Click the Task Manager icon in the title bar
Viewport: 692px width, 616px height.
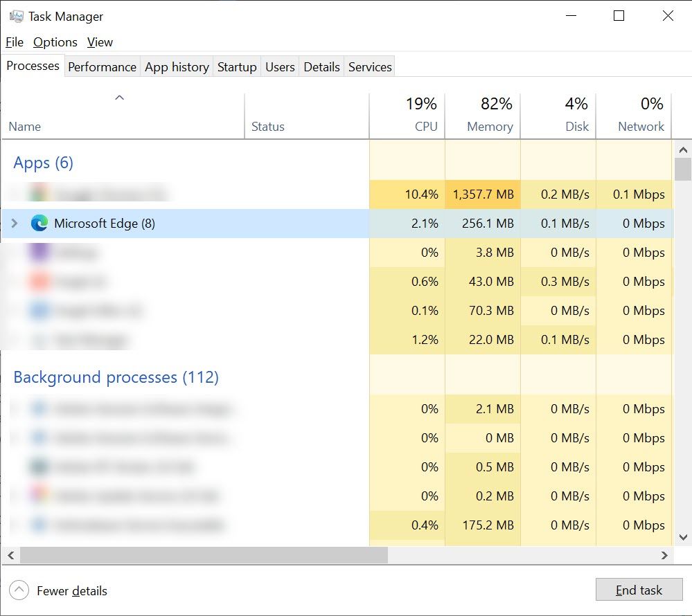point(12,15)
